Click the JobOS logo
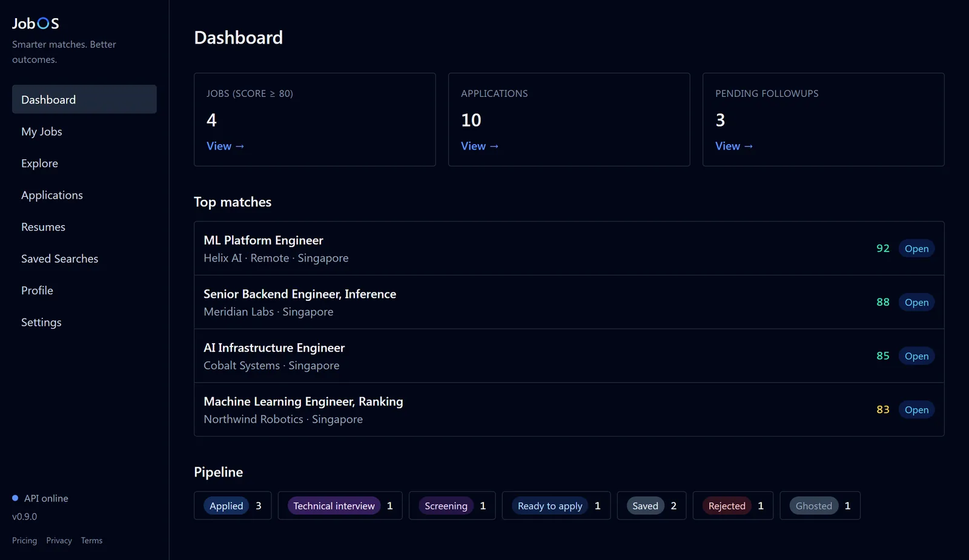 coord(36,24)
